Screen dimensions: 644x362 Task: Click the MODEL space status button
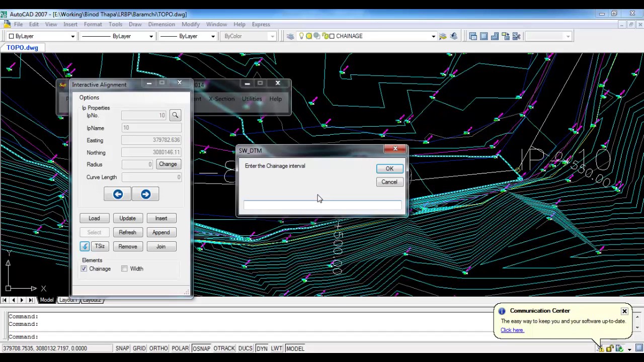tap(295, 348)
